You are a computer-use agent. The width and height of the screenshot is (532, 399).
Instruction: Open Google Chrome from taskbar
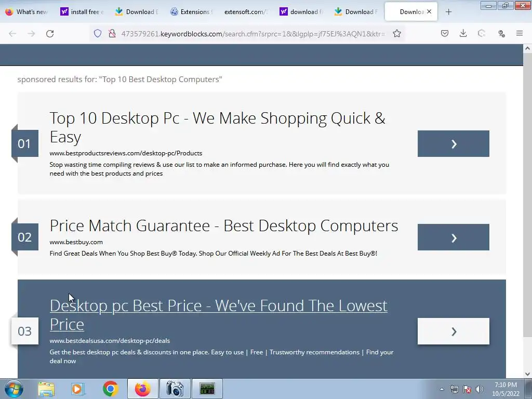pyautogui.click(x=110, y=389)
